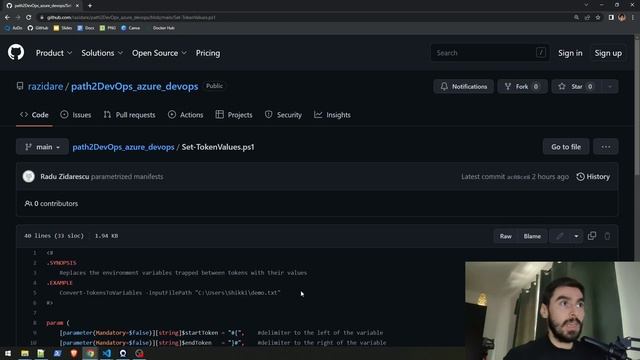The image size is (640, 360).
Task: Expand the edit options dropdown arrow
Action: pos(576,236)
